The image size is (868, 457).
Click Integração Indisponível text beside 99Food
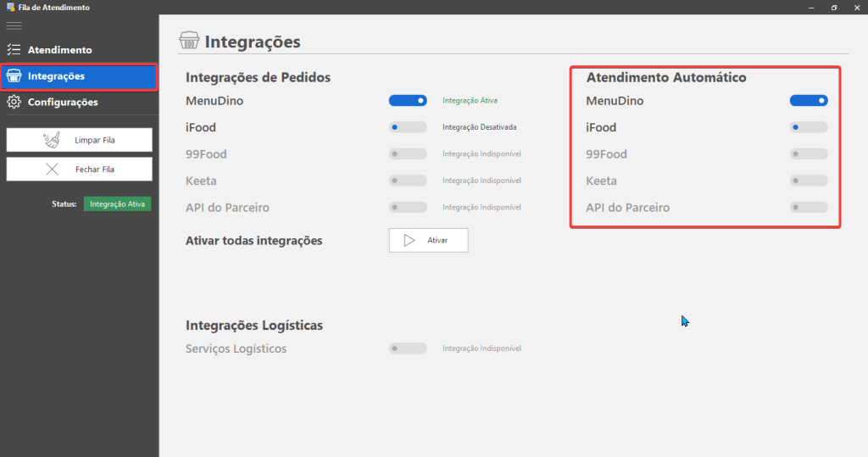[481, 153]
